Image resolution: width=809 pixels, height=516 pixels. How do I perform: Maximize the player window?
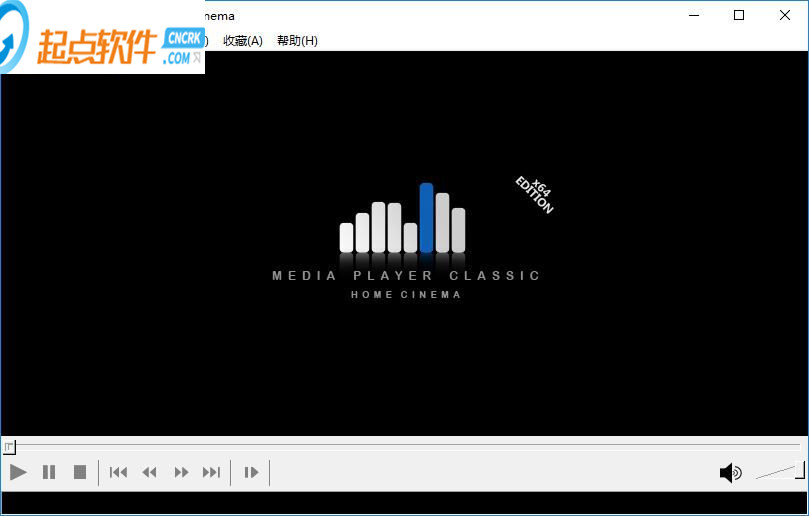pos(739,15)
